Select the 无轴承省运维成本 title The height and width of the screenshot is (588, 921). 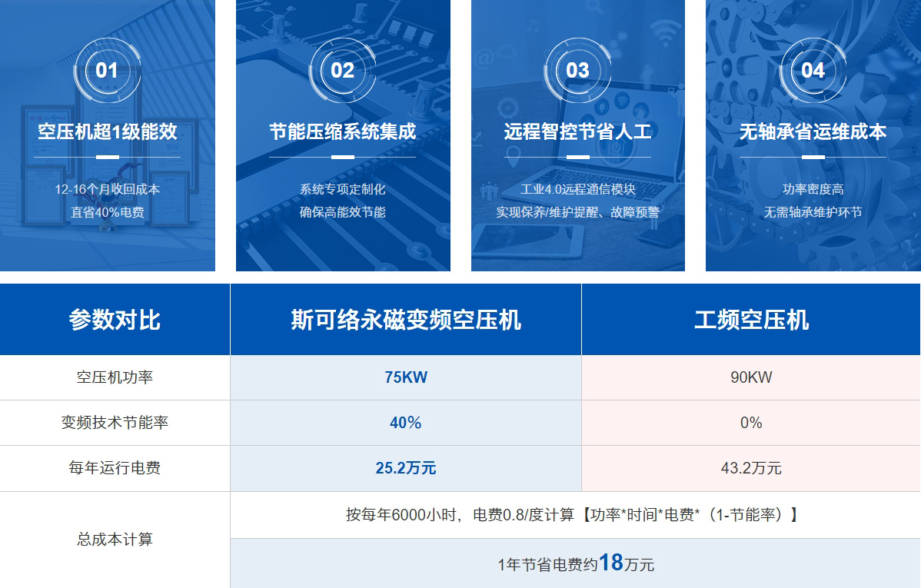coord(813,131)
